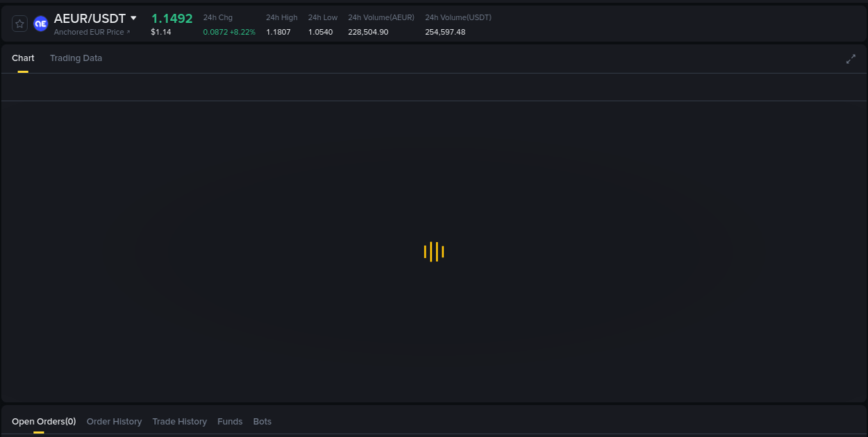The width and height of the screenshot is (868, 437).
Task: Select the AEUR token badge icon
Action: [40, 23]
